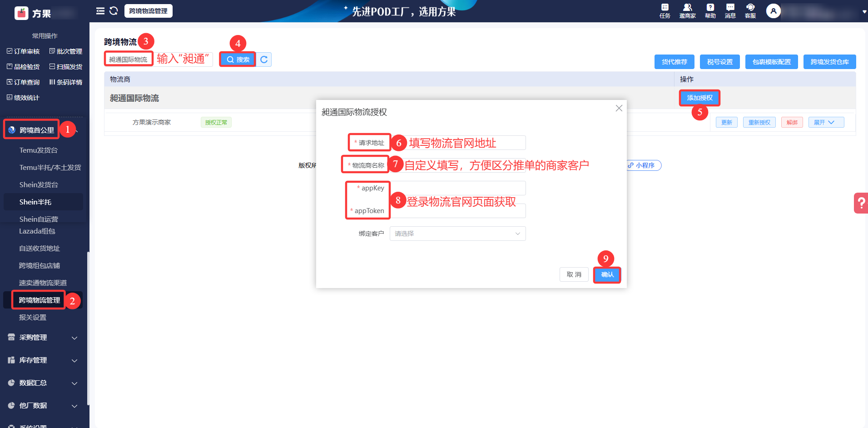Click 确认 in the authorization dialog
The height and width of the screenshot is (428, 868).
click(x=607, y=274)
